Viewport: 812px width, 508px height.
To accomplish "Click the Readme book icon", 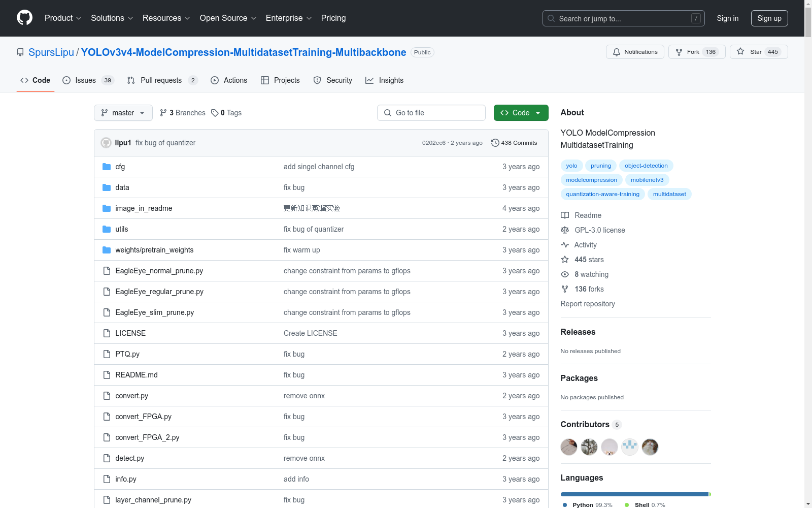I will [x=565, y=215].
